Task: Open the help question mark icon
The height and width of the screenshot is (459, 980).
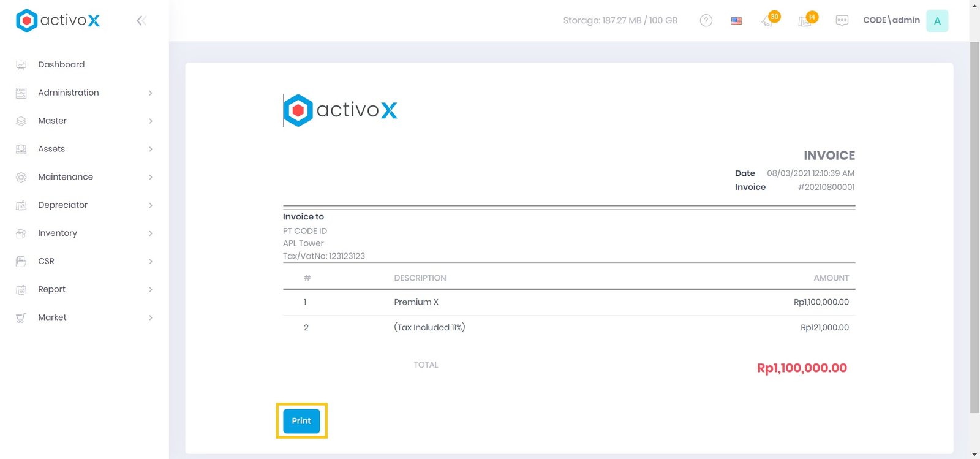Action: click(706, 21)
